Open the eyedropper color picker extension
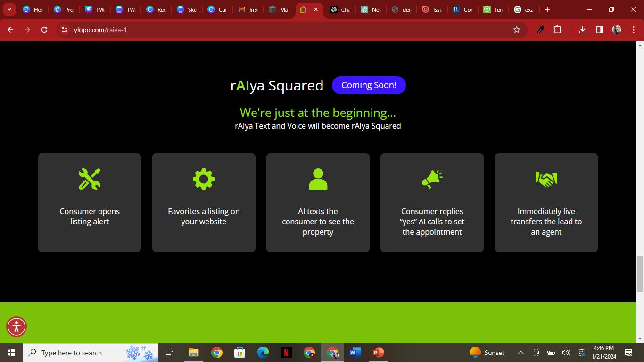Screen dimensions: 644x362 [540, 30]
